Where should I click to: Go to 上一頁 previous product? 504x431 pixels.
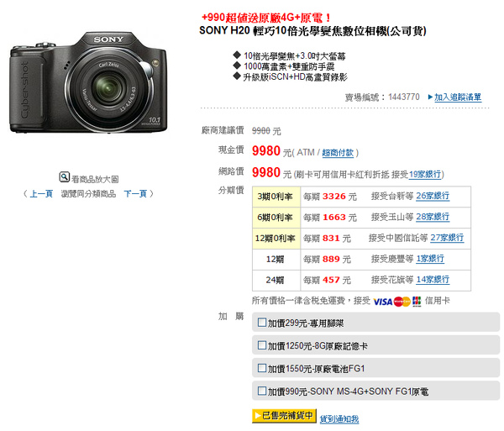[x=41, y=194]
